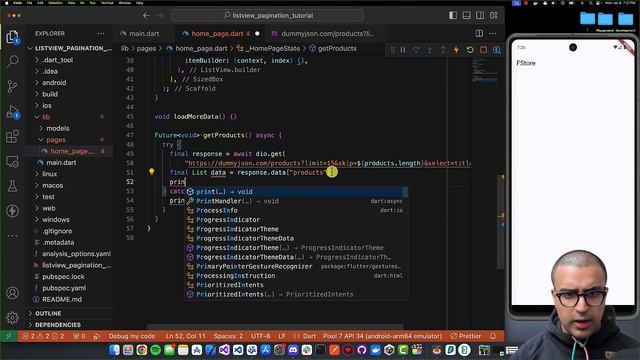The width and height of the screenshot is (640, 360).
Task: Open the Accounts menu icon
Action: [13, 293]
